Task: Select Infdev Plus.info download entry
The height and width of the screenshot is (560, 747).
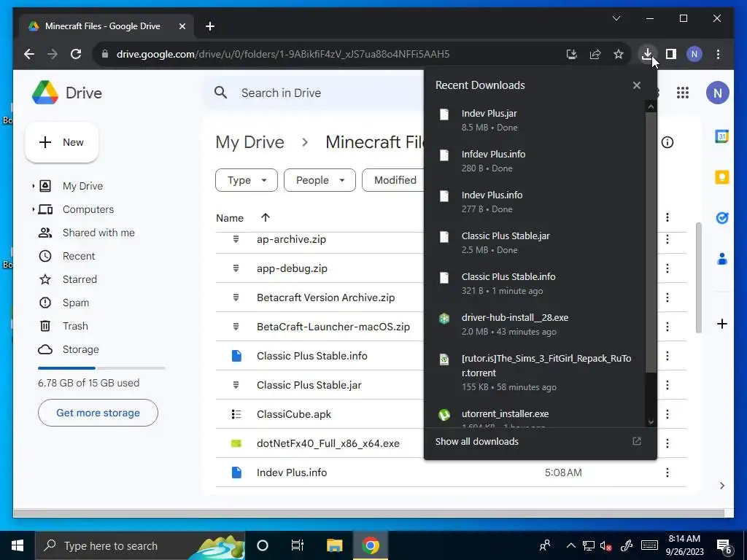Action: pos(535,161)
